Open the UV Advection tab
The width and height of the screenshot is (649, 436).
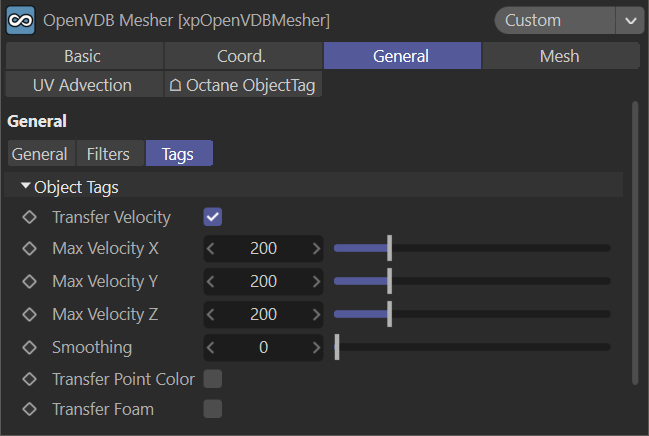82,85
